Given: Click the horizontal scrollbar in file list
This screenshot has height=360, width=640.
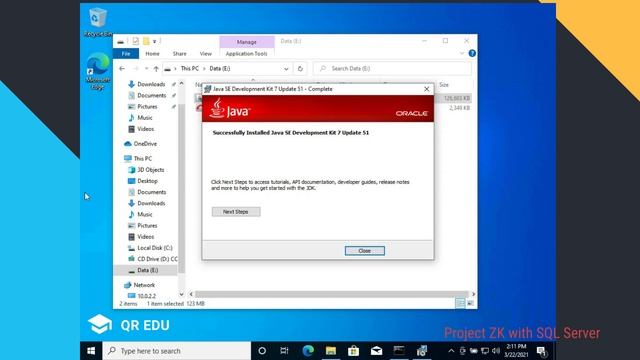Looking at the screenshot, I should 331,294.
